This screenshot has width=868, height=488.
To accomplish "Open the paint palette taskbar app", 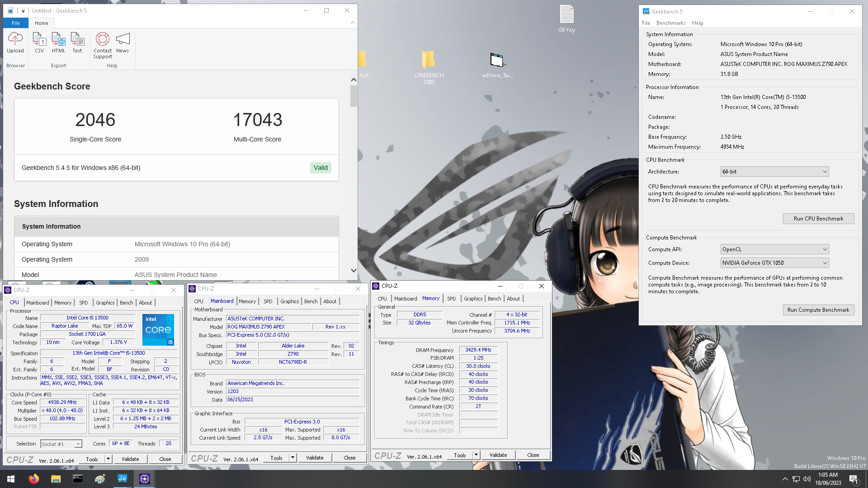I will 100,479.
